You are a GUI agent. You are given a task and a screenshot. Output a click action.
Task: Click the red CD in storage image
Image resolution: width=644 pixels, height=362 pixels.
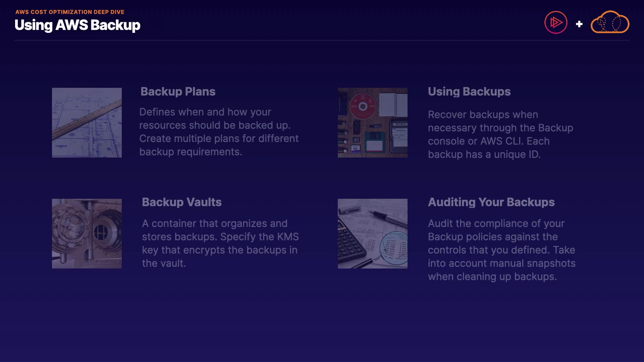click(363, 106)
